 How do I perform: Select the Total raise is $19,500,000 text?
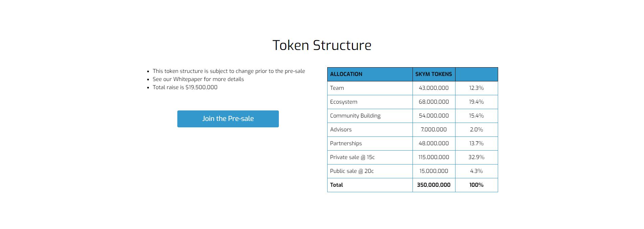185,87
